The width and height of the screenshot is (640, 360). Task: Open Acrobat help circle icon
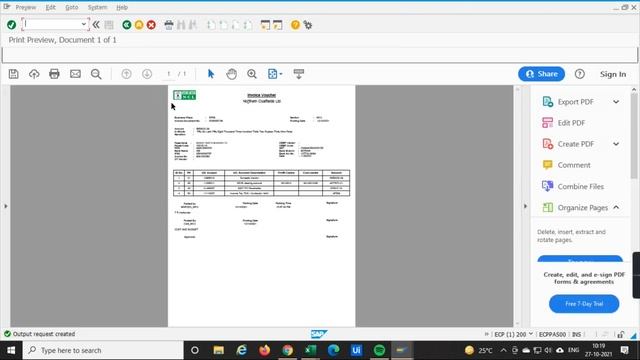click(580, 74)
